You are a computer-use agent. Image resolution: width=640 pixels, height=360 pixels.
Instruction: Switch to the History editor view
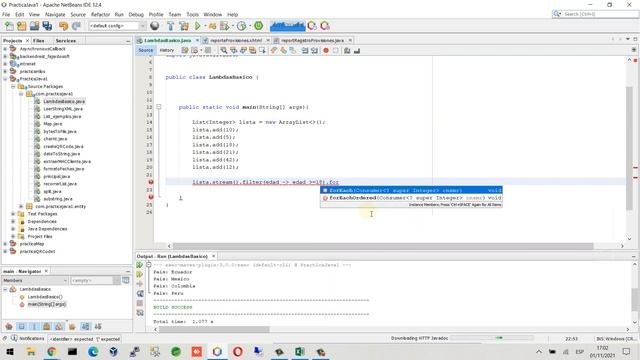pos(167,51)
